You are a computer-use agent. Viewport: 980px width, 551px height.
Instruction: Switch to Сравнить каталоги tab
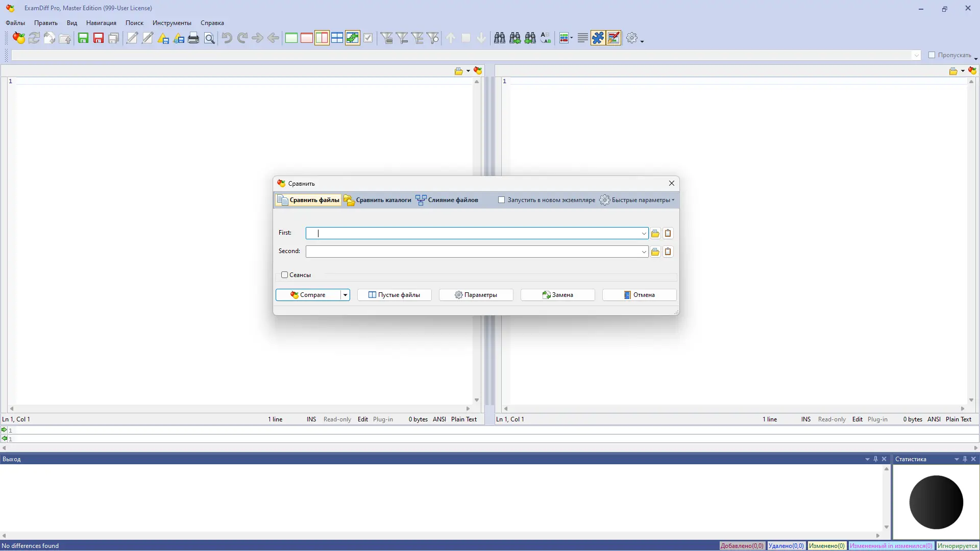pos(378,200)
